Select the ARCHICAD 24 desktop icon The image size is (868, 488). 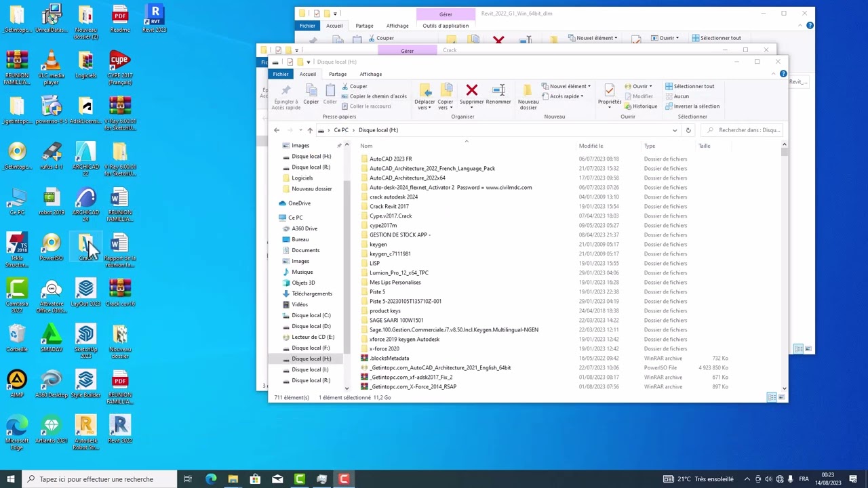pos(85,205)
